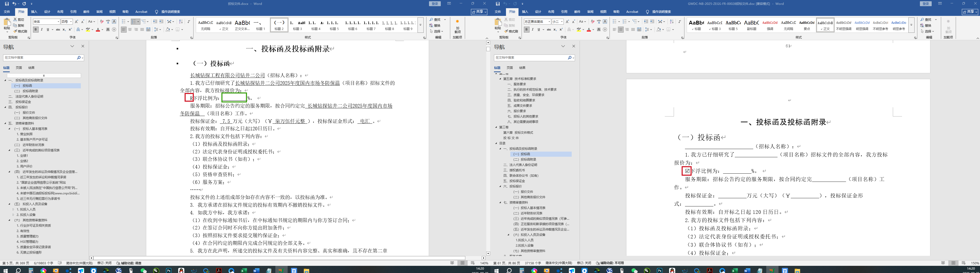Screen dimensions: 980x273
Task: Toggle strikethrough in 投标文件.docx window
Action: pos(58,29)
